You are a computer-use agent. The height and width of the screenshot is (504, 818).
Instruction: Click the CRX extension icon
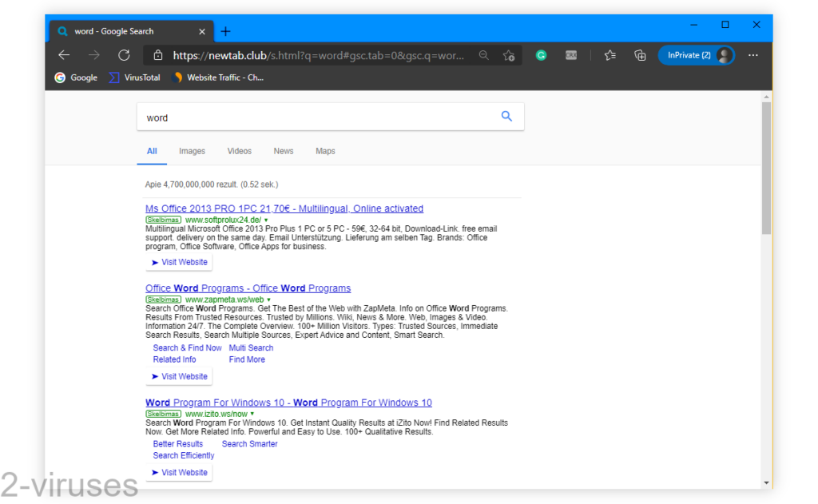pos(570,55)
